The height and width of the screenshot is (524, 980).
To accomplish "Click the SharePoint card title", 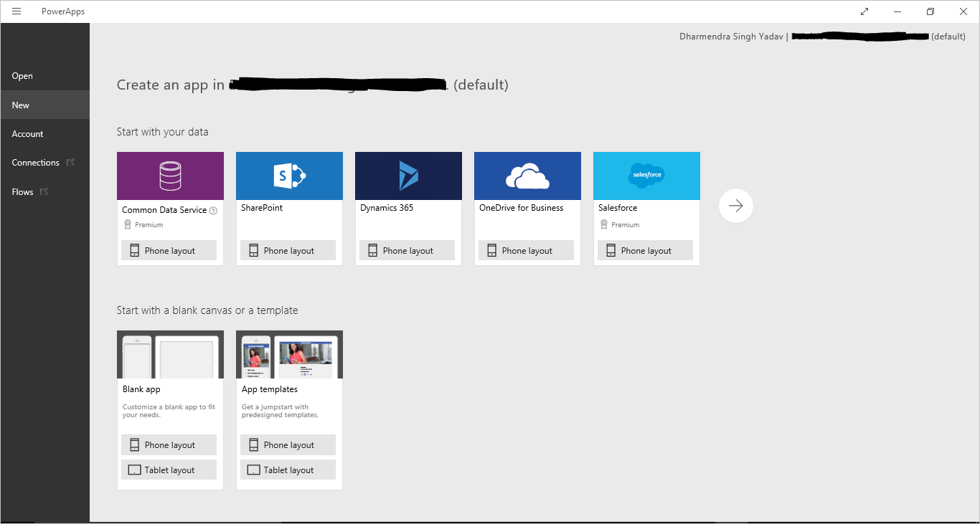I will [262, 208].
